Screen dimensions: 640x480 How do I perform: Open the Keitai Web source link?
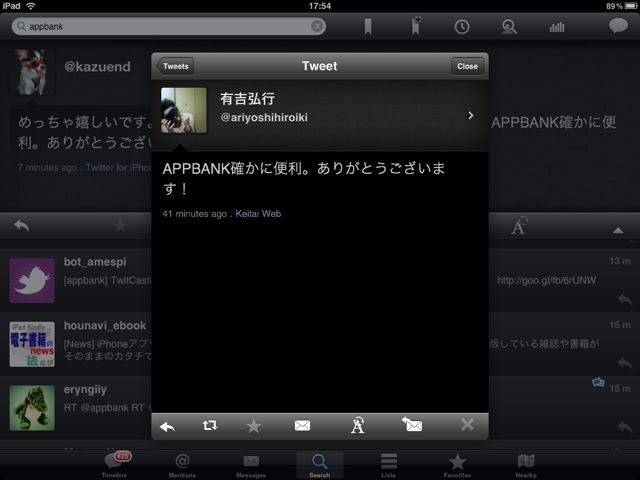258,213
